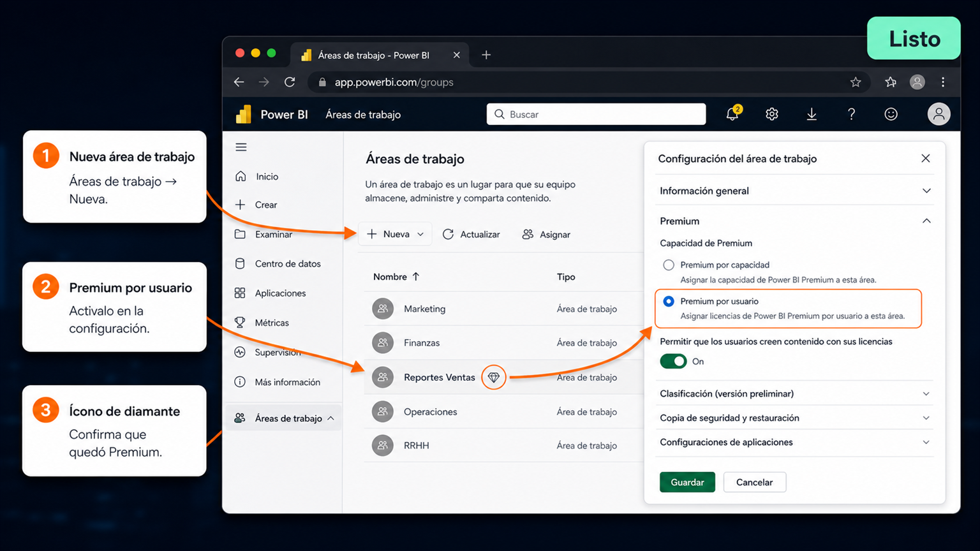Open the user account avatar in Power BI
980x551 pixels.
[x=939, y=114]
